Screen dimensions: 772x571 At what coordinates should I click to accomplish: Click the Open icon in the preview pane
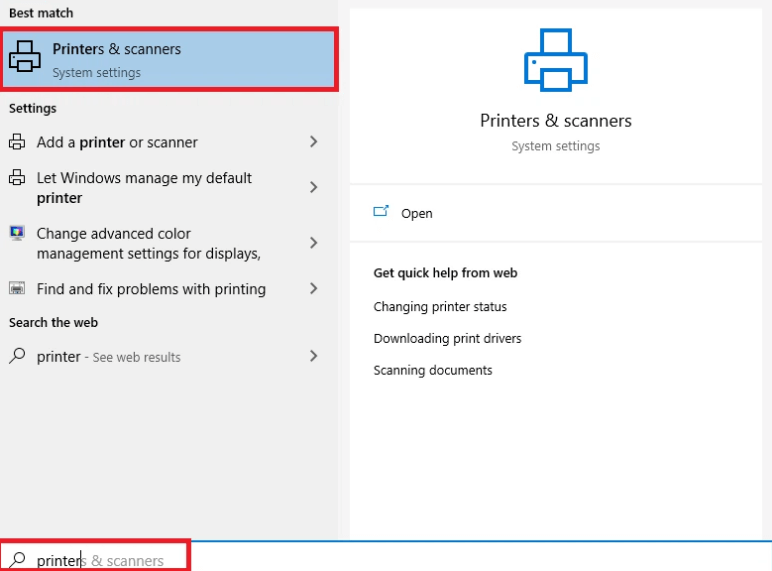click(381, 212)
